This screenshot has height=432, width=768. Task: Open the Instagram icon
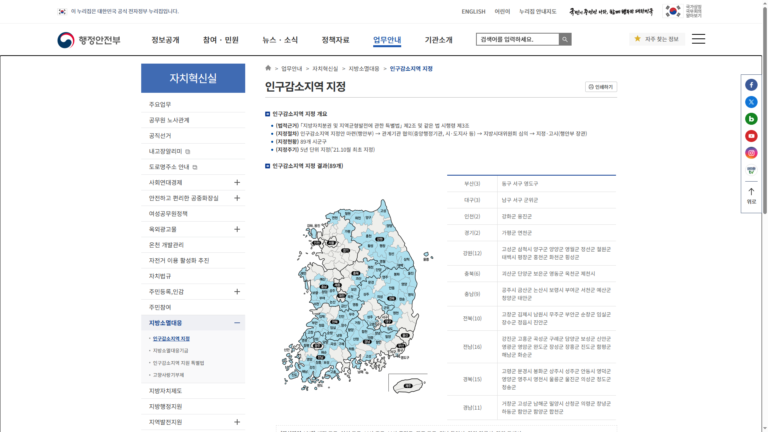click(x=751, y=153)
